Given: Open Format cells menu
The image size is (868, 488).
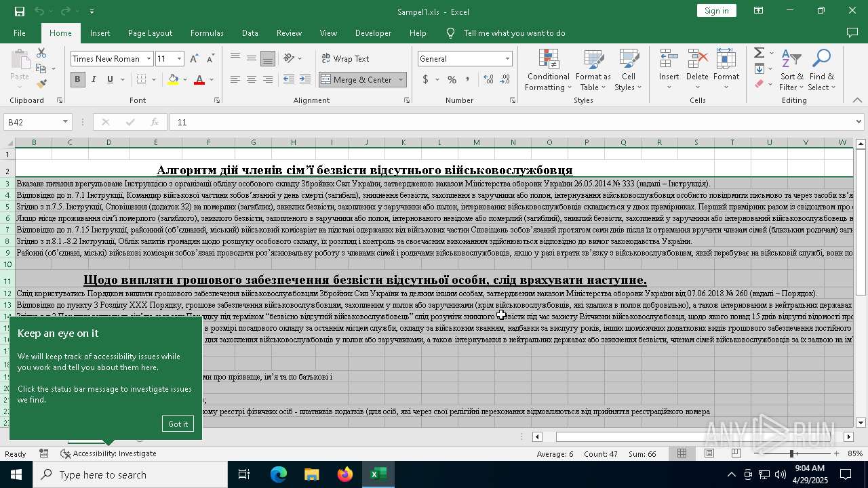Looking at the screenshot, I should click(726, 70).
